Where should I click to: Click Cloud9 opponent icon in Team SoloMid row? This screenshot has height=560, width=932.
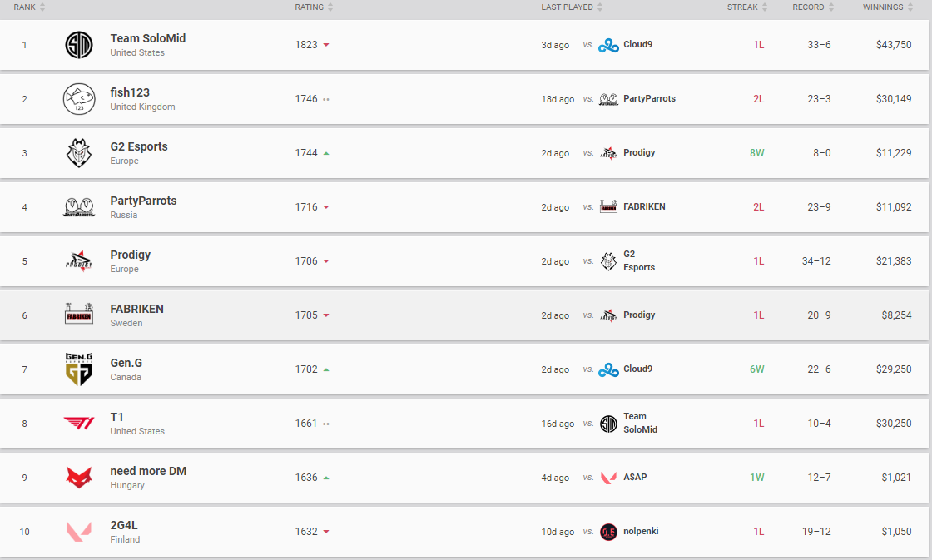[608, 45]
